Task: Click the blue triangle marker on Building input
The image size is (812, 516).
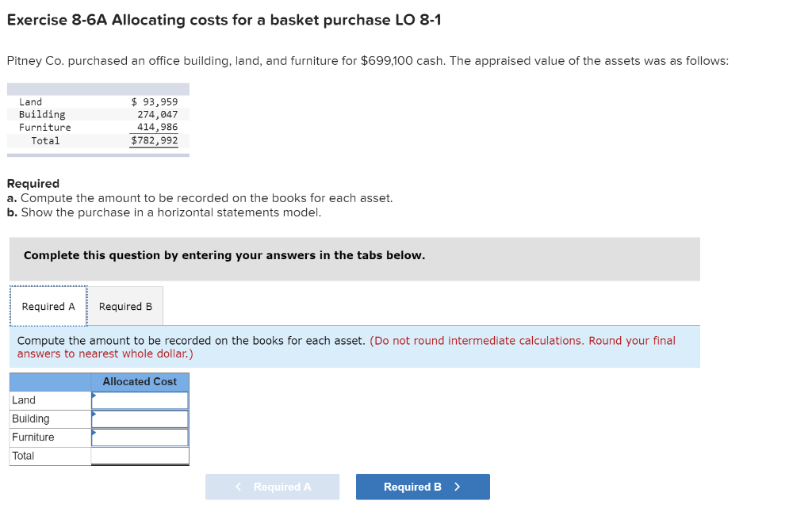Action: tap(95, 414)
